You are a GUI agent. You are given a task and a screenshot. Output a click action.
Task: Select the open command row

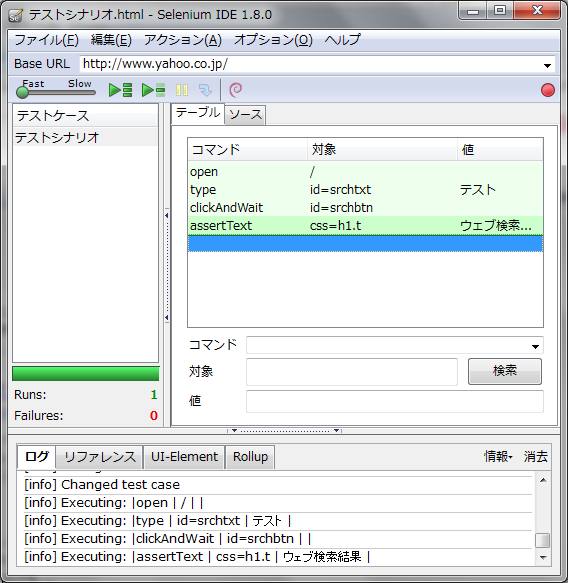tap(365, 172)
